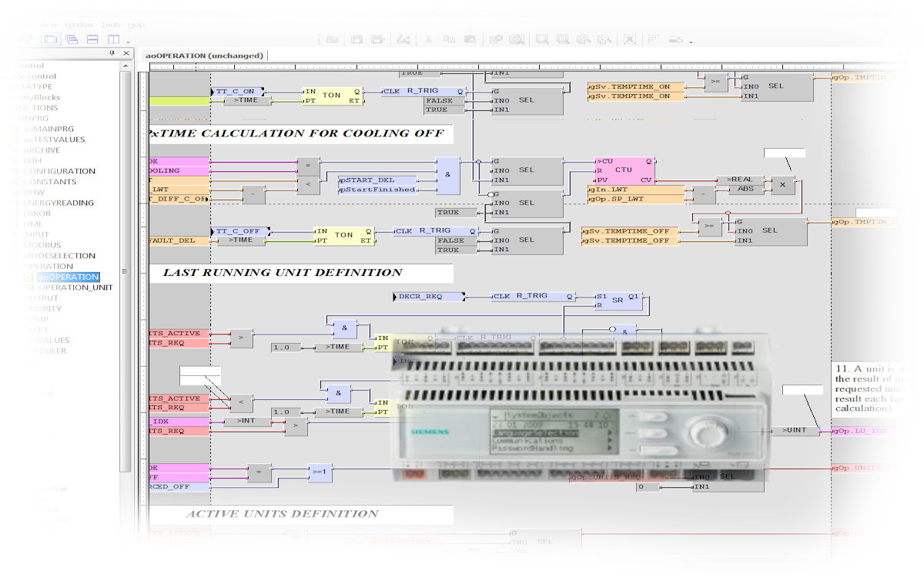Click the project tree scroll up arrow
This screenshot has width=924, height=578.
(126, 66)
